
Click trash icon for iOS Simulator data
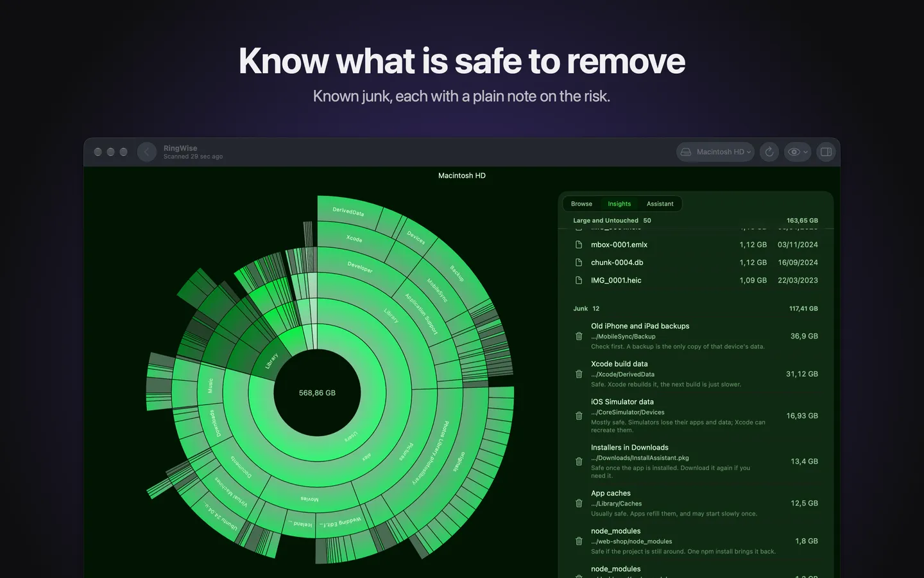(x=579, y=416)
